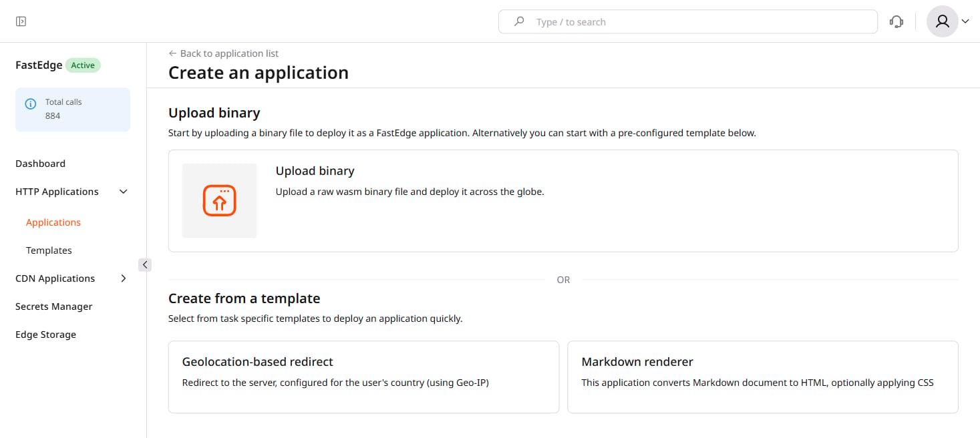Click the Geo-IP redirect description text

point(335,383)
